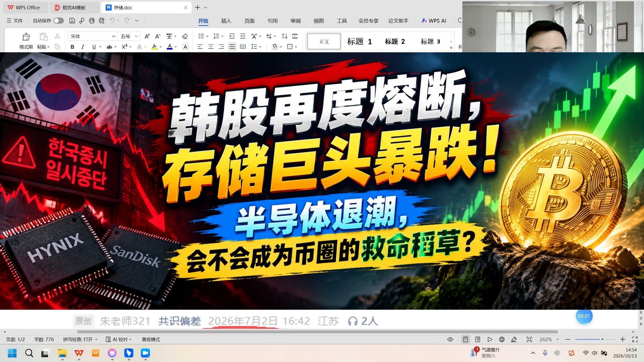Image resolution: width=644 pixels, height=362 pixels.
Task: Click the Print icon
Action: 92,21
